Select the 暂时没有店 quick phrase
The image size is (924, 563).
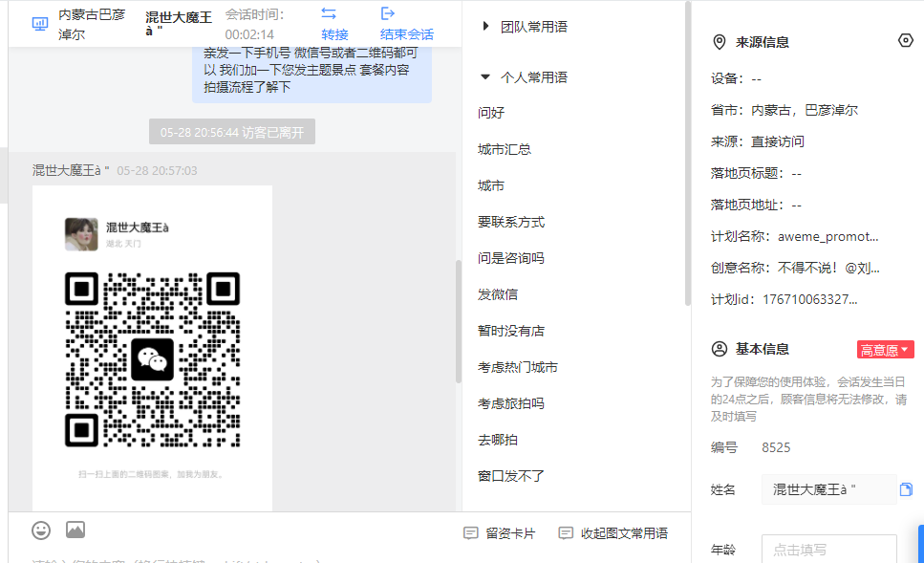[x=511, y=331]
